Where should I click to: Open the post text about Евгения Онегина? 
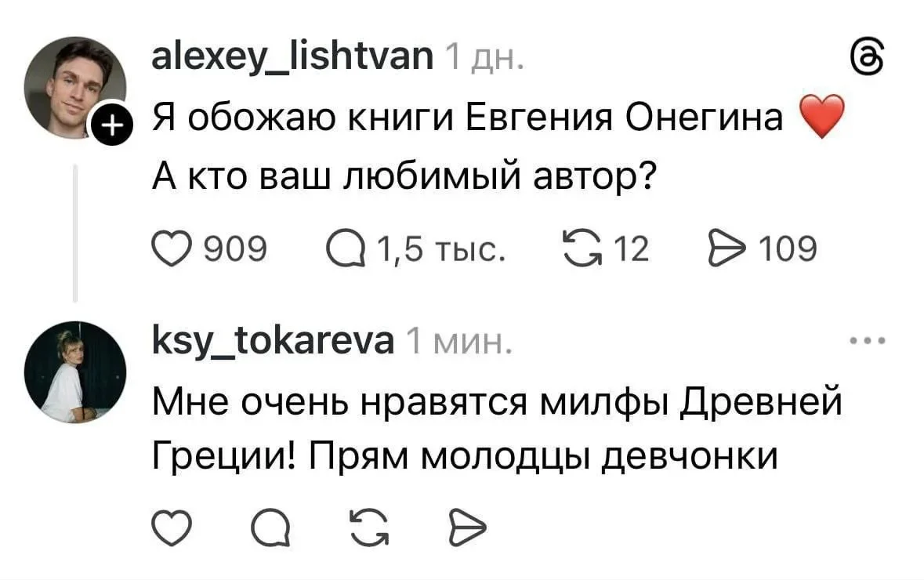point(466,120)
